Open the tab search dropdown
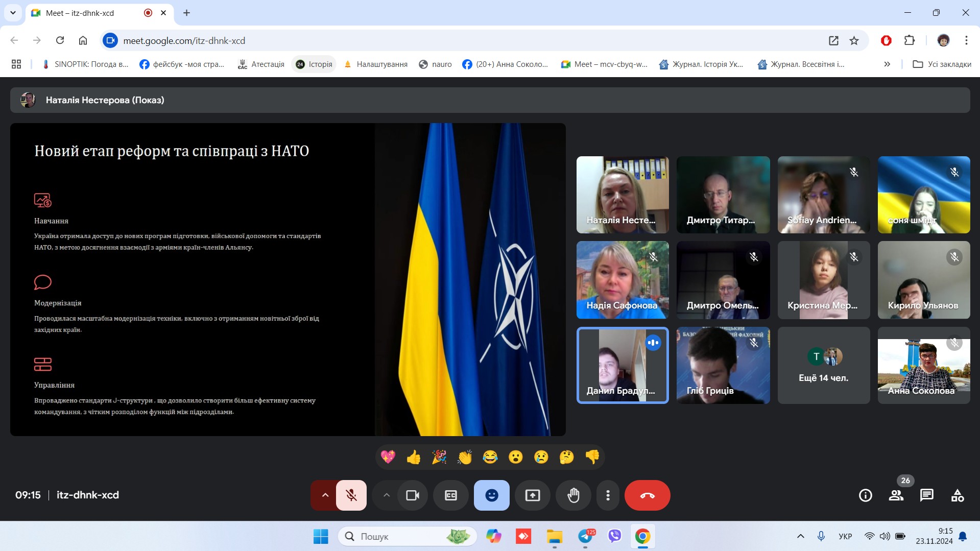Viewport: 980px width, 551px height. [x=13, y=13]
